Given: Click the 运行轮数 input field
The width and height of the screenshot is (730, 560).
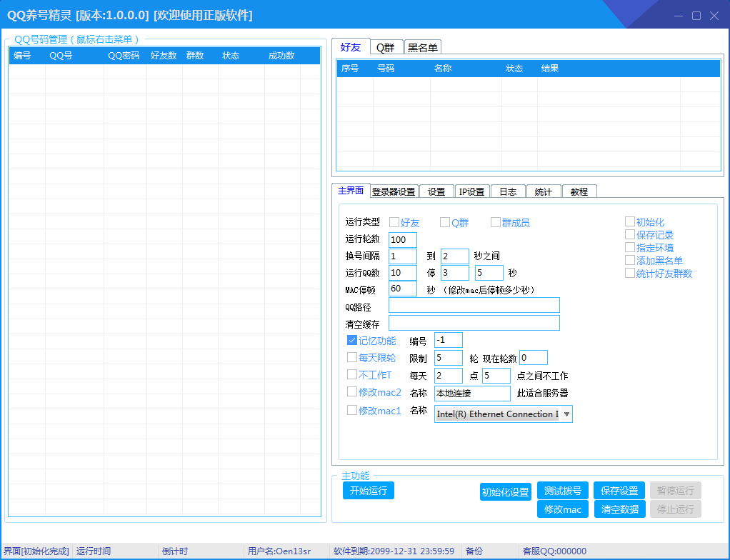Looking at the screenshot, I should [x=403, y=239].
